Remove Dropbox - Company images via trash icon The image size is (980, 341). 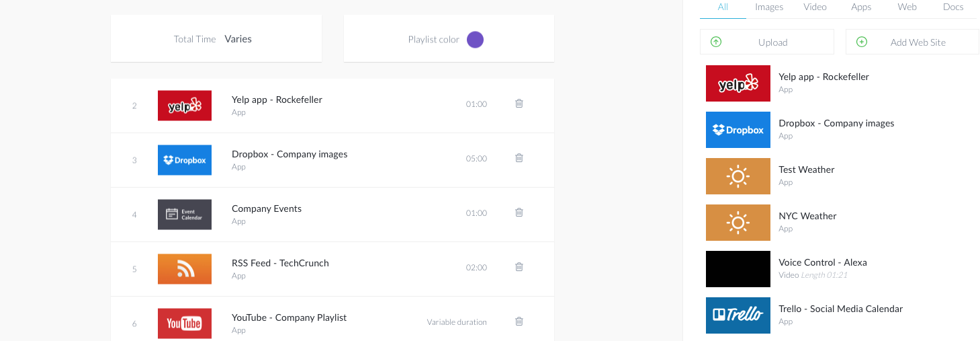[x=519, y=158]
